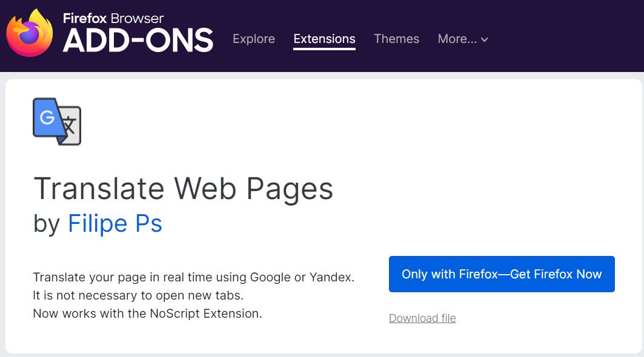Open the Themes section
The image size is (644, 357).
click(x=396, y=39)
